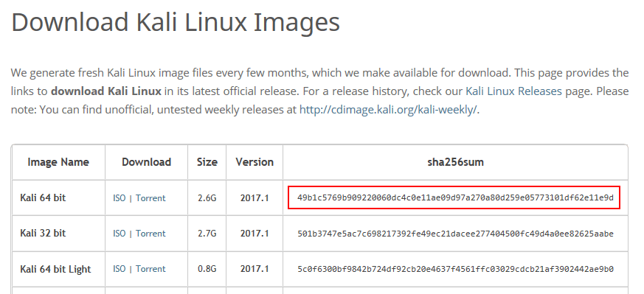Download the Kali 64 bit Light Torrent
Image resolution: width=644 pixels, height=294 pixels.
150,269
